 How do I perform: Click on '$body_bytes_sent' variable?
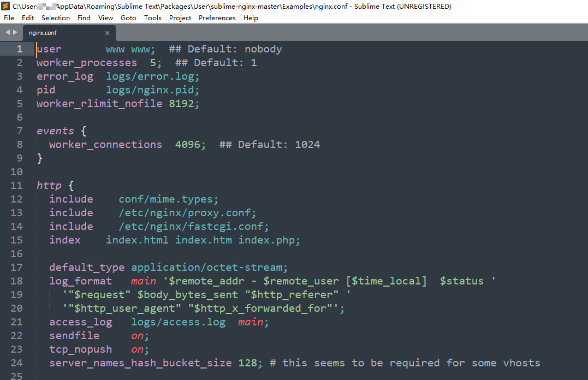click(187, 294)
